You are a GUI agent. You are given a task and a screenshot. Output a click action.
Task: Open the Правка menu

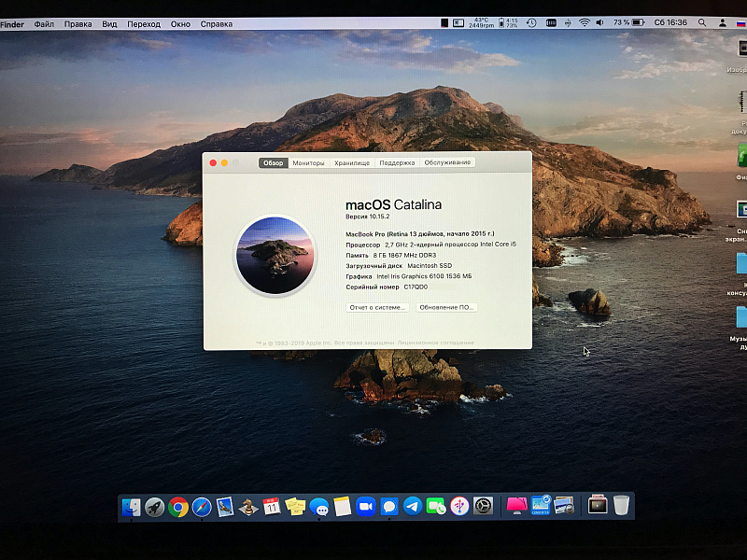78,23
